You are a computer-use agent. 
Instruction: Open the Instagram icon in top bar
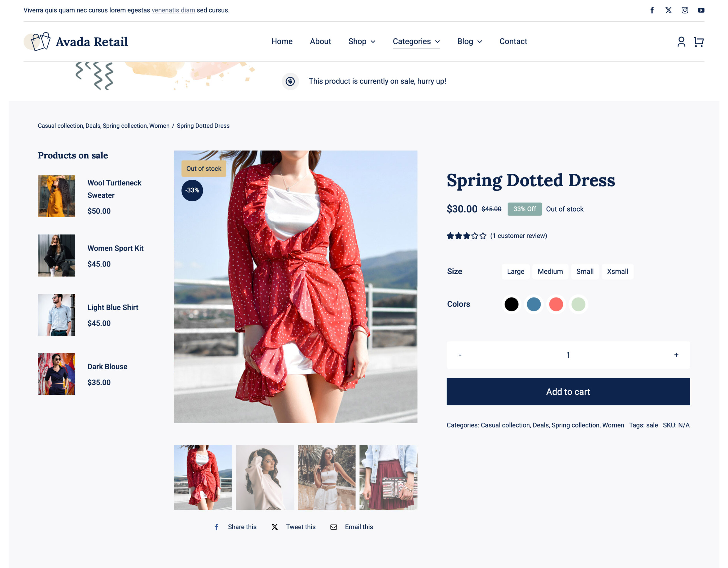coord(685,10)
